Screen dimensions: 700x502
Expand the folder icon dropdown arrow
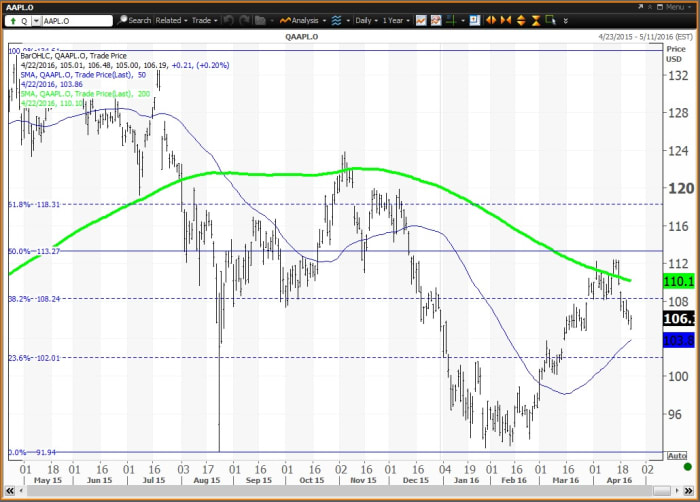271,21
